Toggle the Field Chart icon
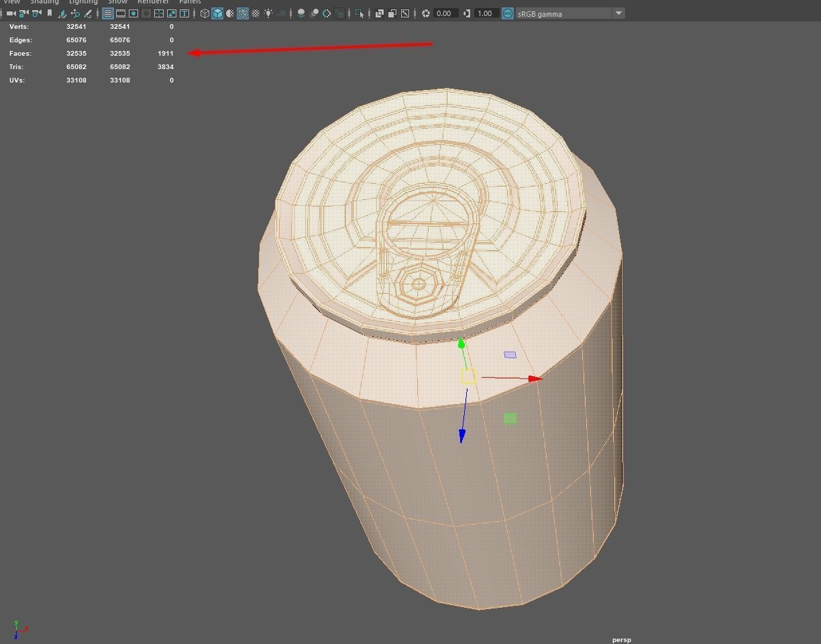This screenshot has width=821, height=644. coord(159,13)
